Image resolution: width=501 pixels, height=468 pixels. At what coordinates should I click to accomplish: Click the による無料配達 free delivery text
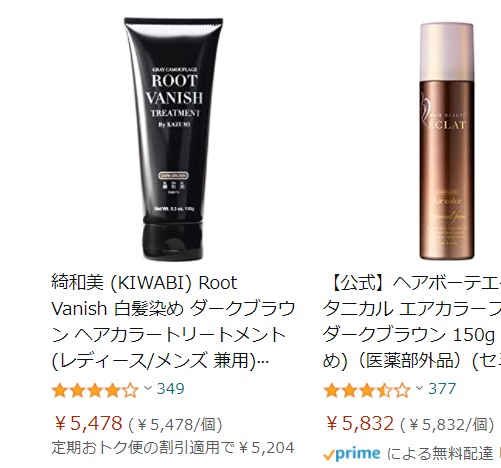click(440, 454)
